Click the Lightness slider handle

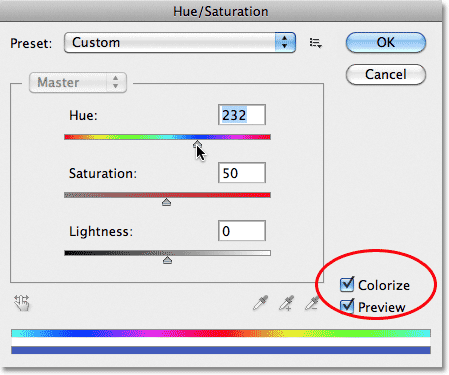tap(167, 260)
